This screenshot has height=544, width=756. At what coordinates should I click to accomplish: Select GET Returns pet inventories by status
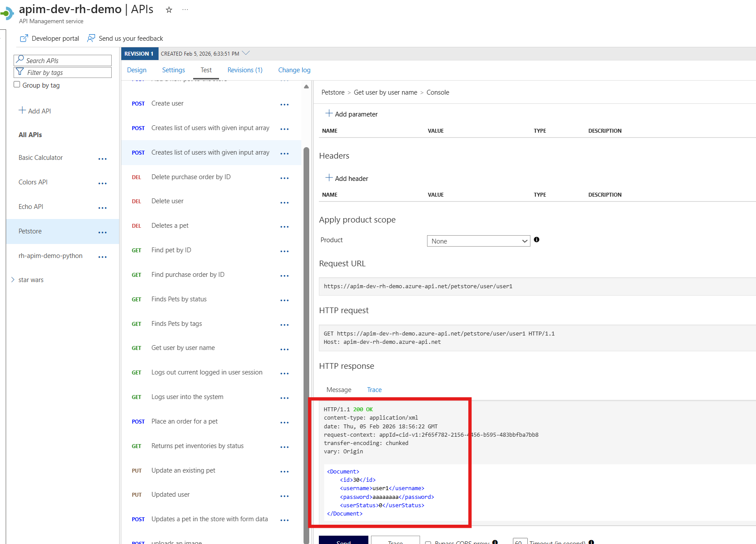[x=211, y=446]
